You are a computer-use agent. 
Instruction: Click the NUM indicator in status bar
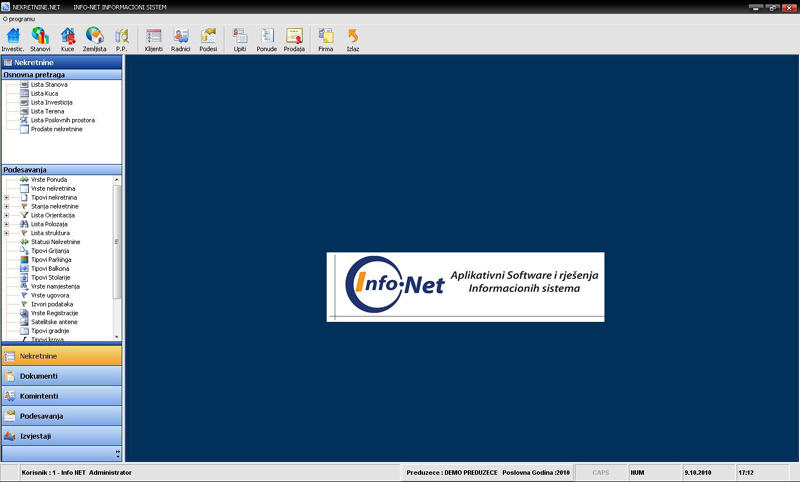click(x=637, y=473)
